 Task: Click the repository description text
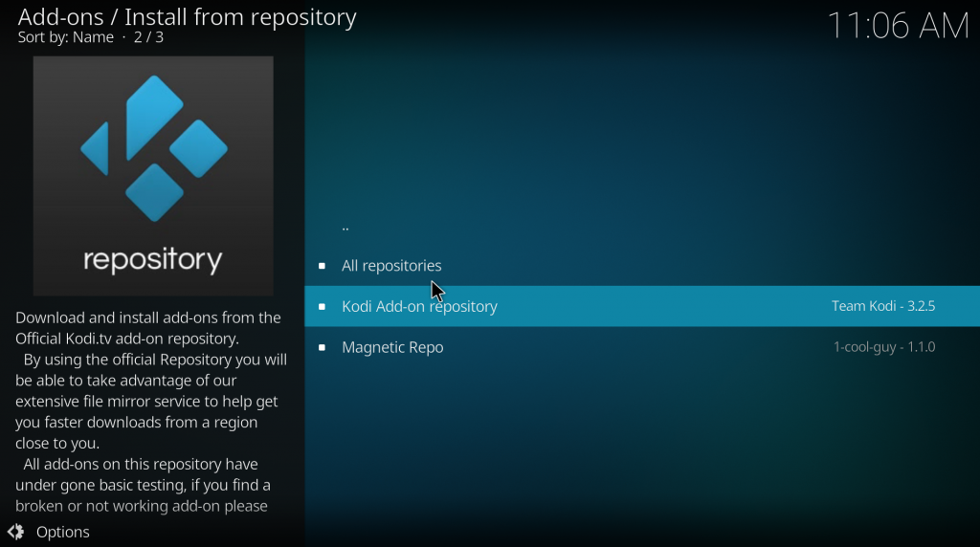(x=151, y=411)
